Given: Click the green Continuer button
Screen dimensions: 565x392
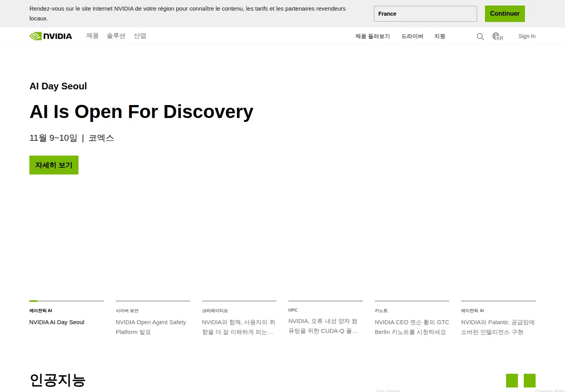Looking at the screenshot, I should (505, 14).
